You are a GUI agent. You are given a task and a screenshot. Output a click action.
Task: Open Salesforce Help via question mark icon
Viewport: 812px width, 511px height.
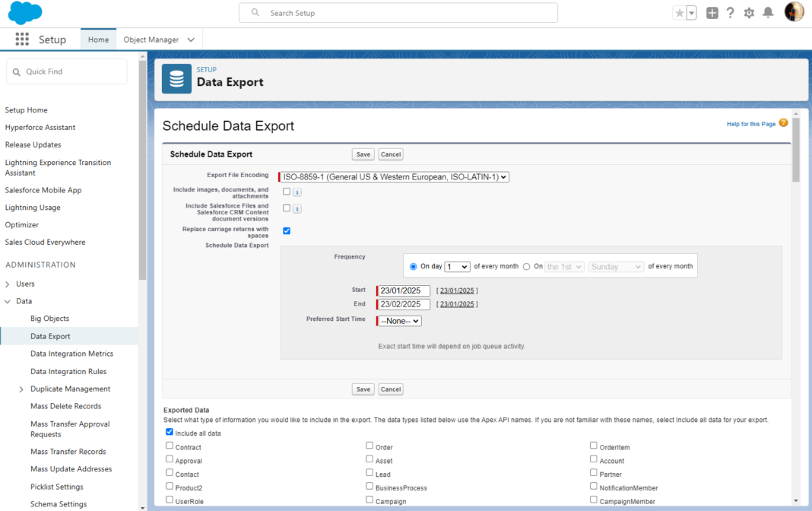[730, 12]
